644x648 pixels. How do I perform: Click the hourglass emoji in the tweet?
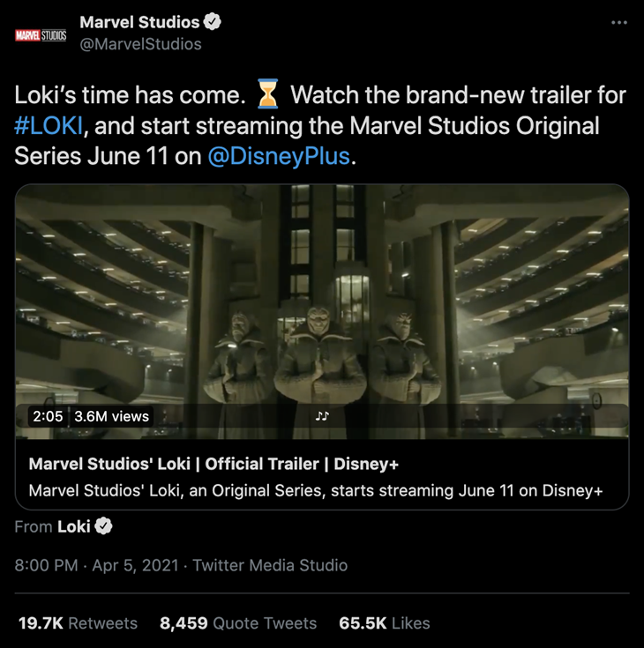click(x=267, y=93)
